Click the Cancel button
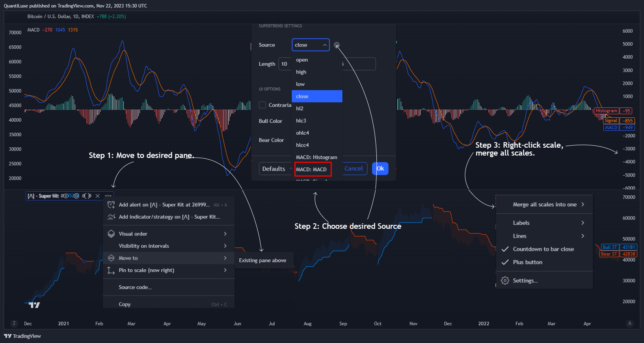 [x=354, y=169]
